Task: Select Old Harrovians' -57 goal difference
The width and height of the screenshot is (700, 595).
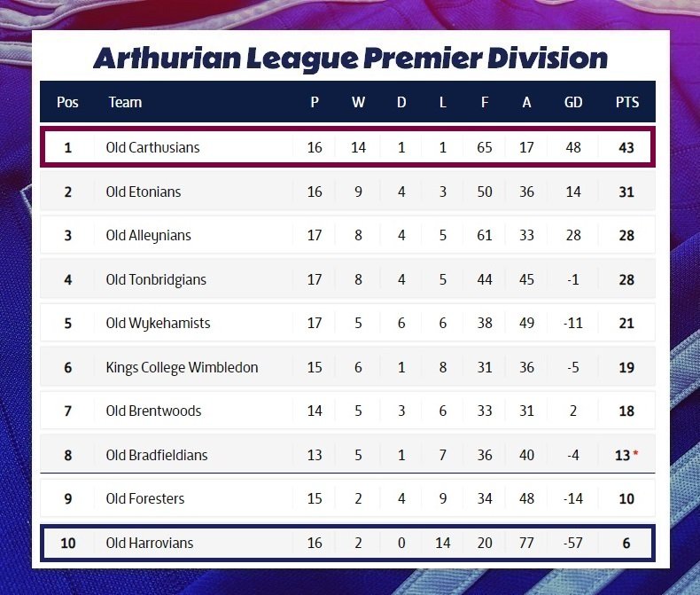Action: click(573, 543)
